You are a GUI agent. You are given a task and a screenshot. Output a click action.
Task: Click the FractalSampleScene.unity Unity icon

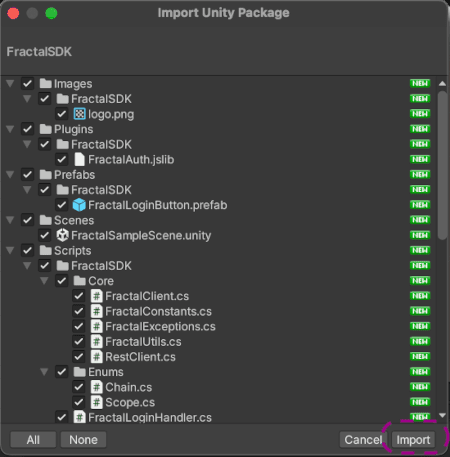pos(62,235)
